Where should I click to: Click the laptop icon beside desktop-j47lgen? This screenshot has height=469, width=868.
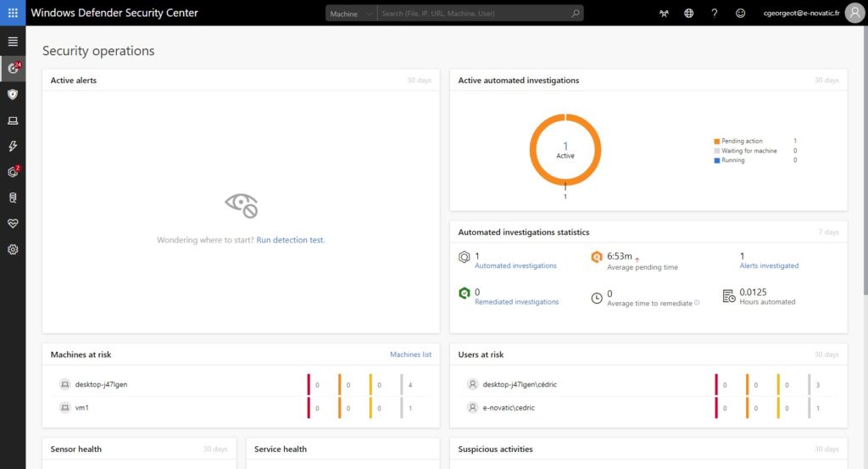point(64,384)
